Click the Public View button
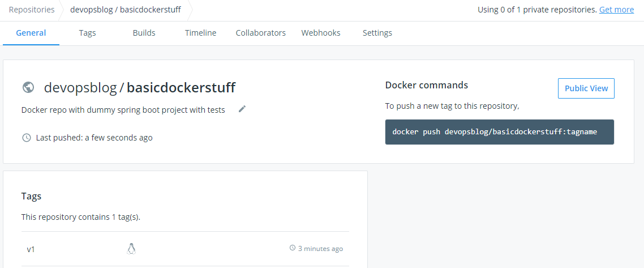Screen dimensions: 644x268 (x=586, y=88)
